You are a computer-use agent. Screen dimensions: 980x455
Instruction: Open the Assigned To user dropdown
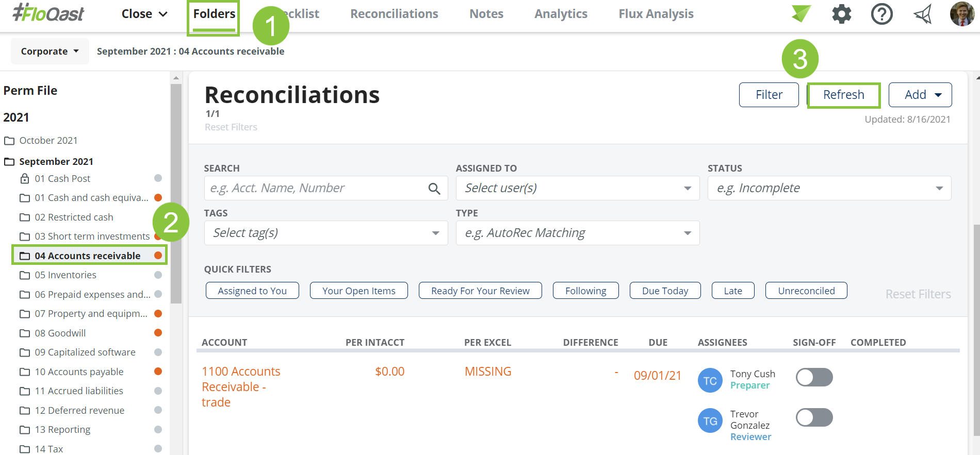tap(577, 188)
